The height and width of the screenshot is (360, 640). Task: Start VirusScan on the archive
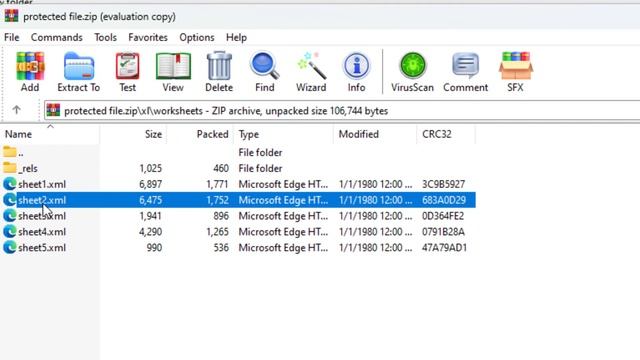[412, 72]
